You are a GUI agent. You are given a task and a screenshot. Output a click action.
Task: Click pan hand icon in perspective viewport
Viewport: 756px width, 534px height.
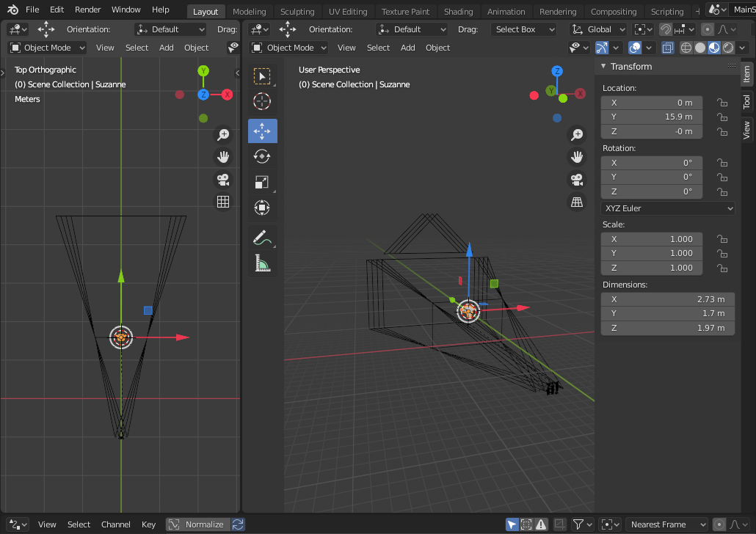[x=577, y=157]
